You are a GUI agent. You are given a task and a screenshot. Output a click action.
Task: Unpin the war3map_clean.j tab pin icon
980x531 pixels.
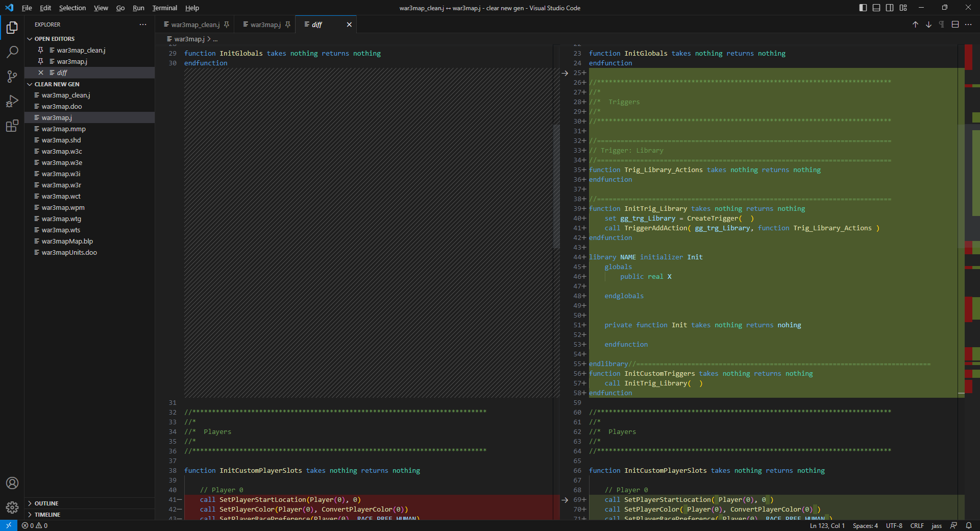tap(227, 25)
